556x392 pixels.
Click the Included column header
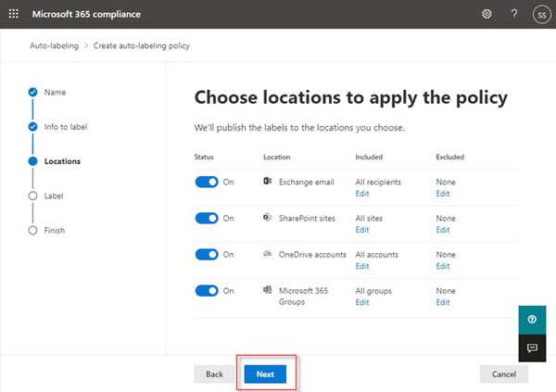click(x=369, y=157)
